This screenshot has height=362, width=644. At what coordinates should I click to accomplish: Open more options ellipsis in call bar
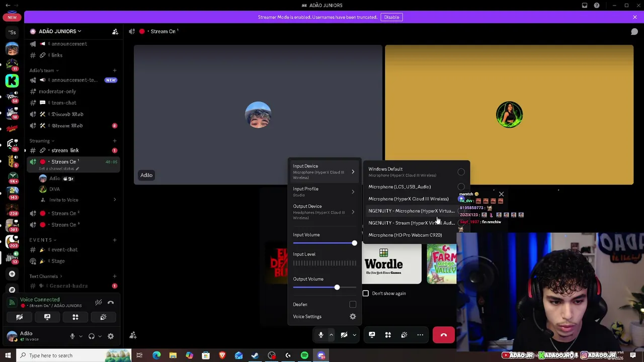click(x=420, y=335)
